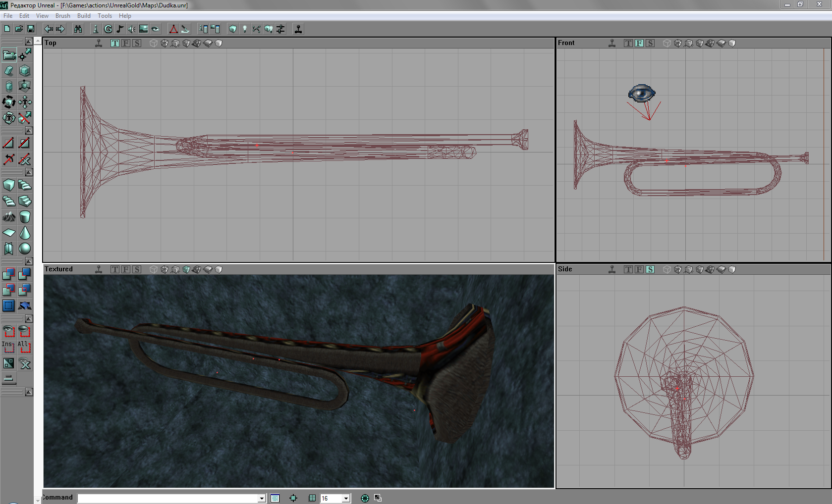Viewport: 832px width, 504px height.
Task: Collapse the brush clipping tools group
Action: coord(29,131)
